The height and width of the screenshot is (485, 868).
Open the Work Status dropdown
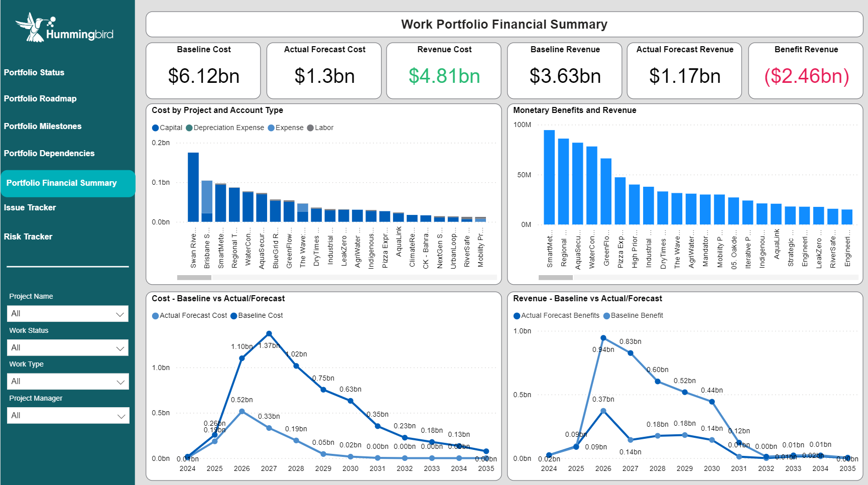point(68,348)
